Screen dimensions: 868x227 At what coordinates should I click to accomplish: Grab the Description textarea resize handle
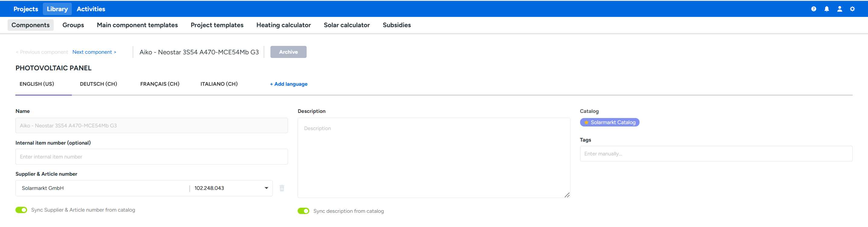567,195
